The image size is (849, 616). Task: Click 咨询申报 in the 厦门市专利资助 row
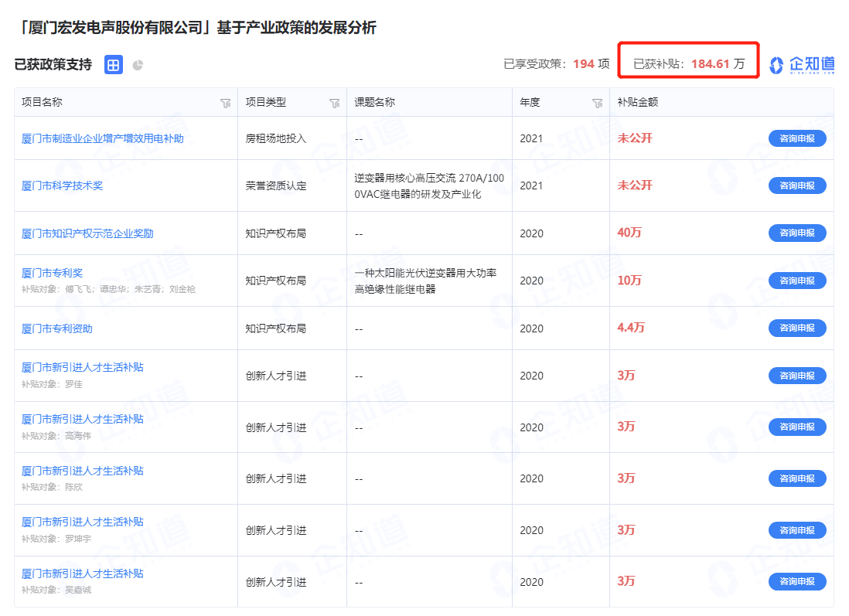797,328
